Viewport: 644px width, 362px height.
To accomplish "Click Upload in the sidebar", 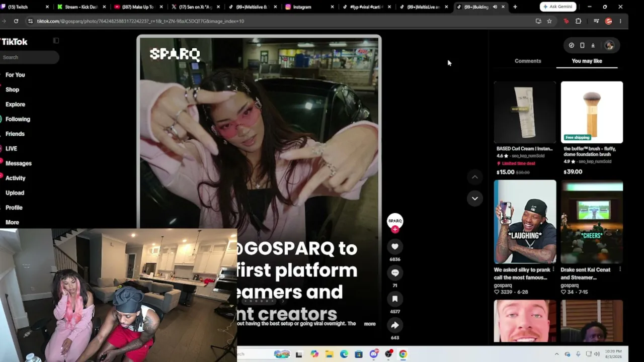I will 15,193.
